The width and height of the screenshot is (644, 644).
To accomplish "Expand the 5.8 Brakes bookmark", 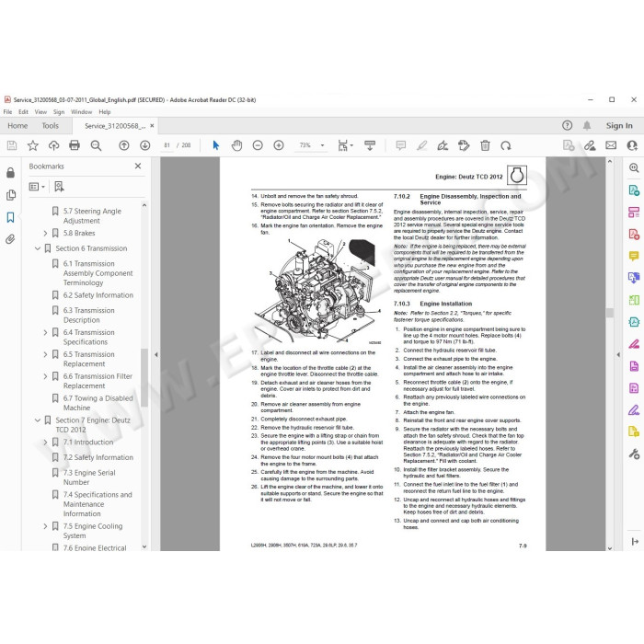I will [x=45, y=234].
